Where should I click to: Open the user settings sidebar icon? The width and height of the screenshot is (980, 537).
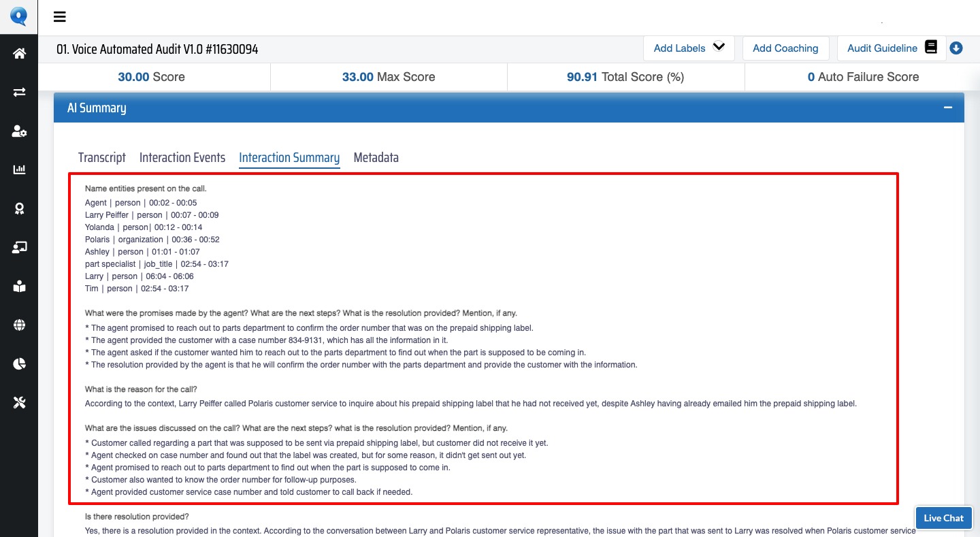click(x=19, y=131)
